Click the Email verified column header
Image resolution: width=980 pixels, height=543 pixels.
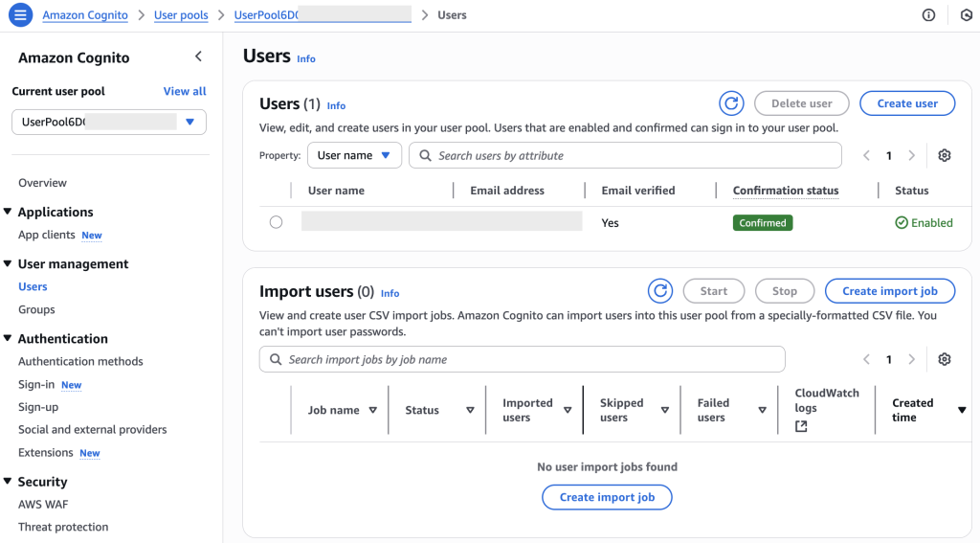point(638,191)
